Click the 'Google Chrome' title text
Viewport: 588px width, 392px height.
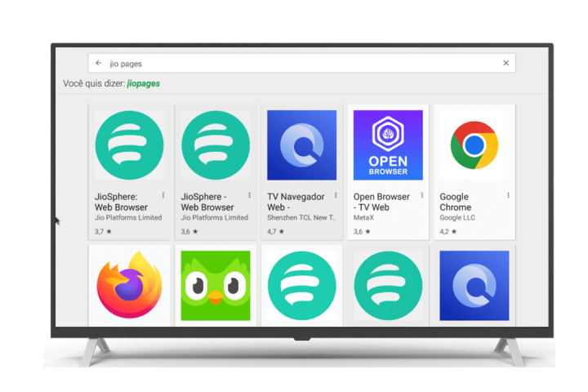coord(455,202)
